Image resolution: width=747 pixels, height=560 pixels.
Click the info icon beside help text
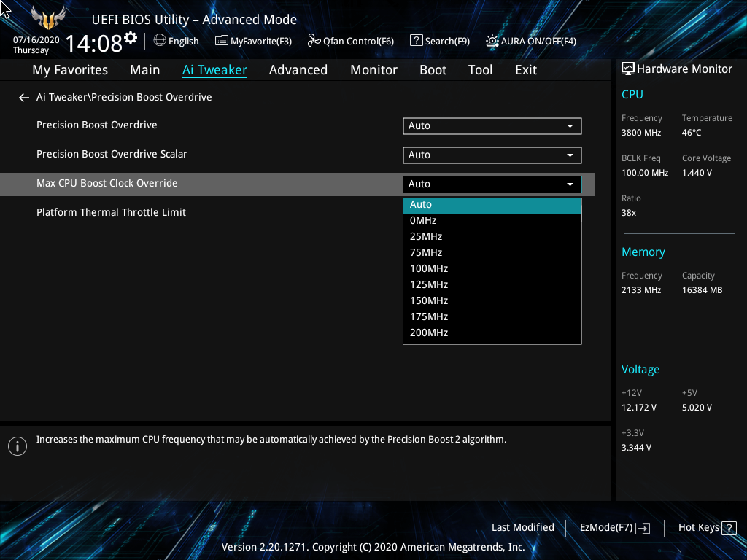tap(18, 446)
